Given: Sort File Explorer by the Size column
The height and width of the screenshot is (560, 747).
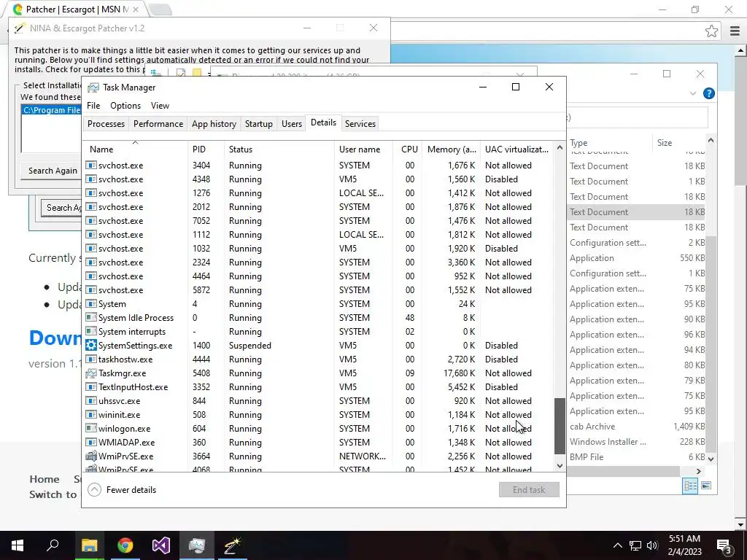Looking at the screenshot, I should (x=678, y=143).
